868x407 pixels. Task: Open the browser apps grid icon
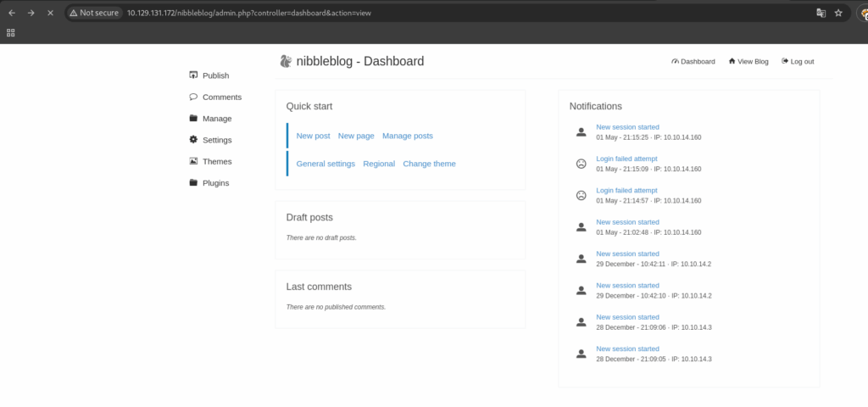click(x=10, y=33)
